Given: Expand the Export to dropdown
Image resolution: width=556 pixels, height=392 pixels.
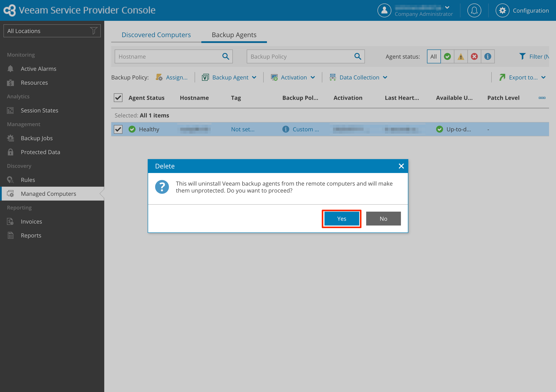Looking at the screenshot, I should [543, 77].
